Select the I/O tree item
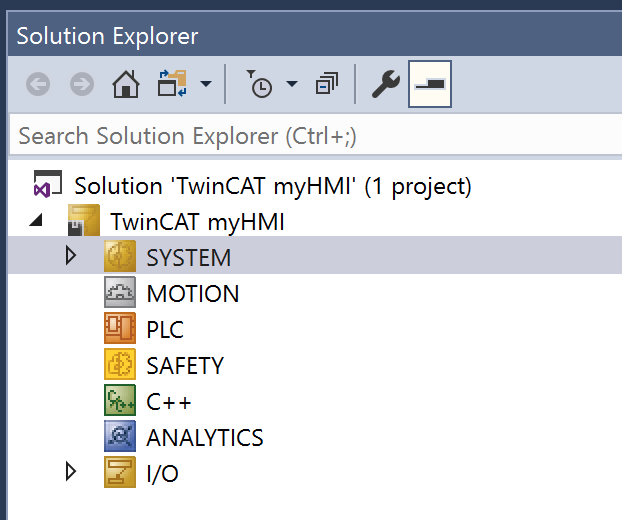This screenshot has width=622, height=520. [162, 474]
